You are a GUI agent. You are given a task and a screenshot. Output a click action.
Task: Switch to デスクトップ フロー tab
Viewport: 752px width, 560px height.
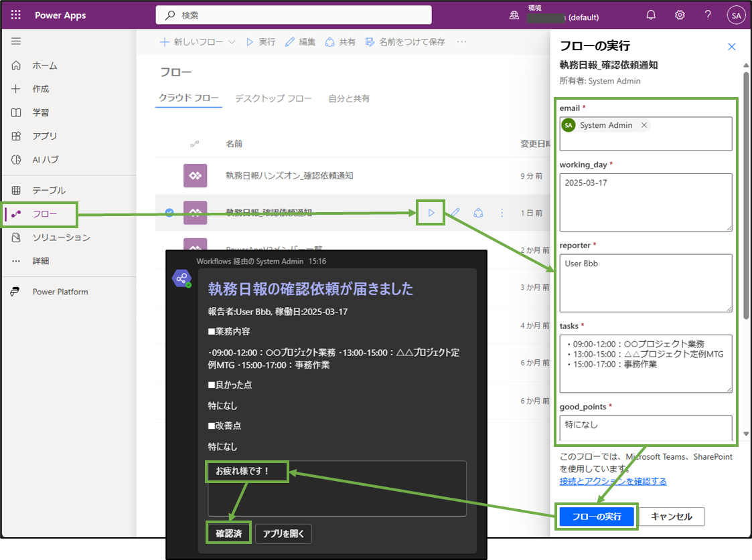pyautogui.click(x=273, y=98)
